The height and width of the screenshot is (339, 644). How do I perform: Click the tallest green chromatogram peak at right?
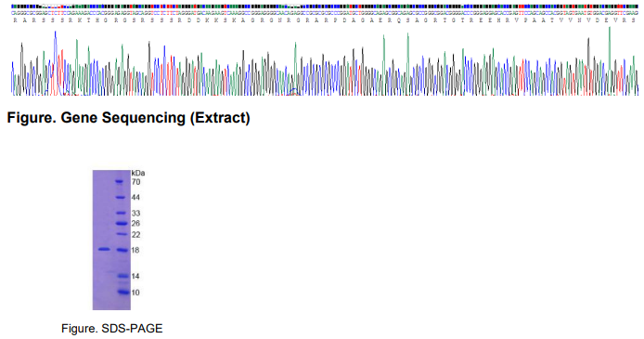click(x=610, y=28)
